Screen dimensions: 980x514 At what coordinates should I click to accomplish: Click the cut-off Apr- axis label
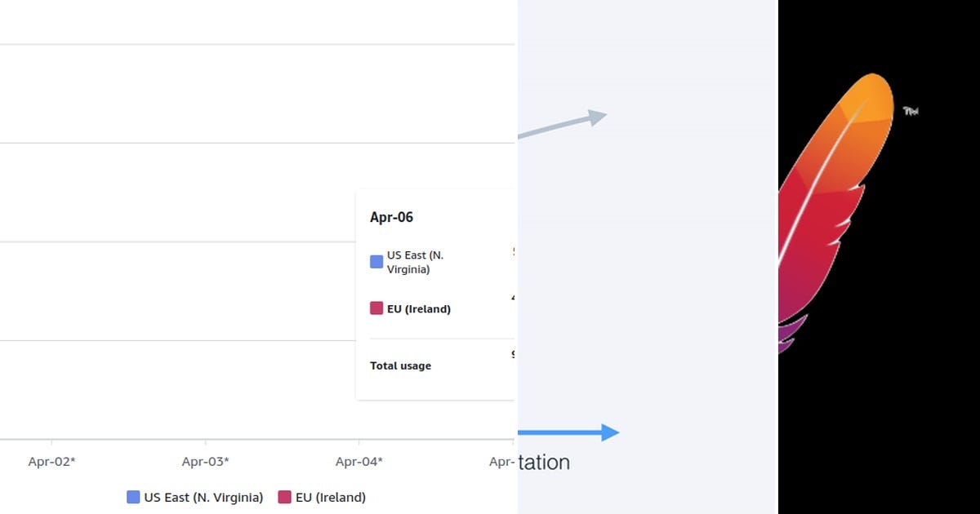[502, 462]
